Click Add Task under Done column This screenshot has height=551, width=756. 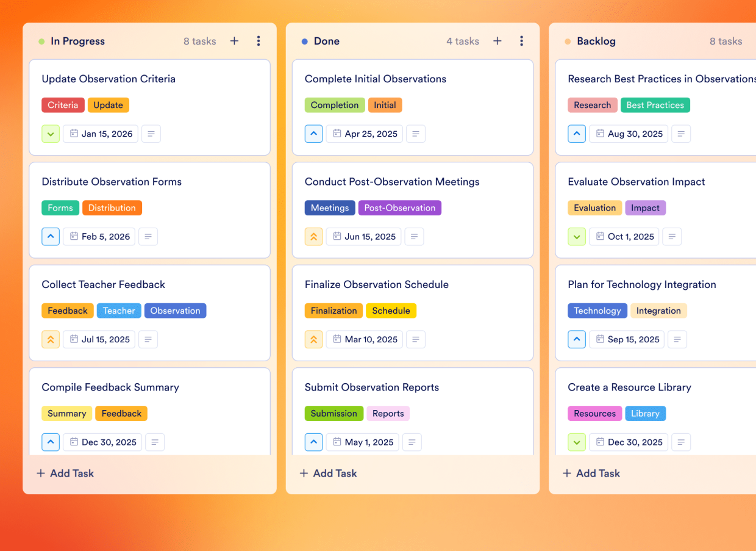(x=329, y=474)
